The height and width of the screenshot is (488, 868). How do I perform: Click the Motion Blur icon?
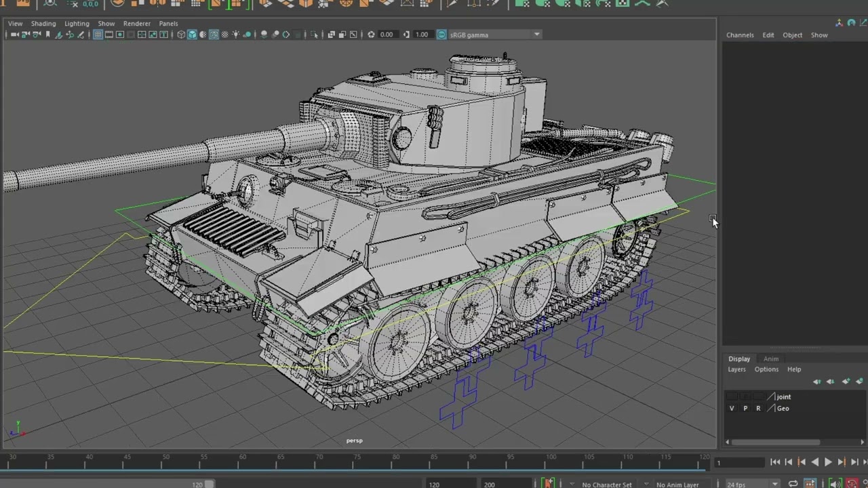point(275,35)
